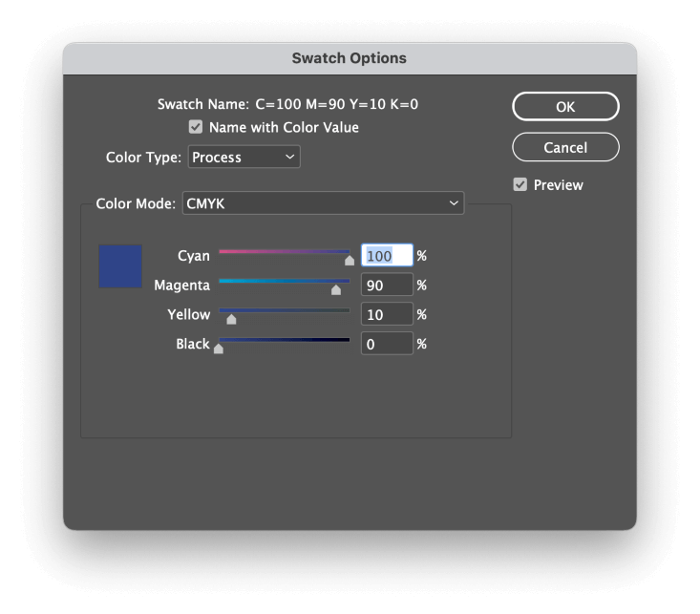Screen dimensions: 700x614
Task: Click the Magenta slider thumb handle
Action: point(336,290)
